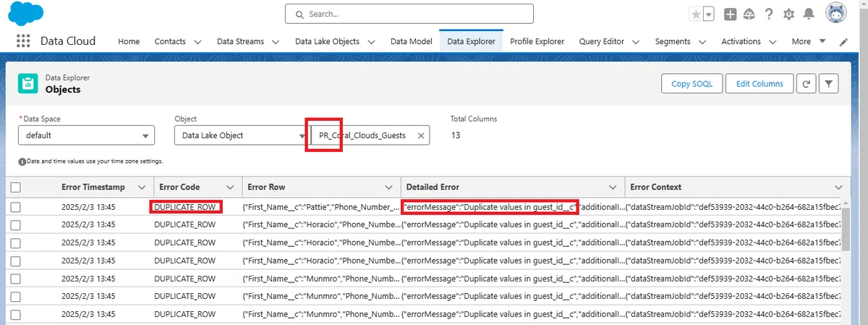The width and height of the screenshot is (868, 325).
Task: Open the filter funnel icon
Action: pyautogui.click(x=829, y=83)
